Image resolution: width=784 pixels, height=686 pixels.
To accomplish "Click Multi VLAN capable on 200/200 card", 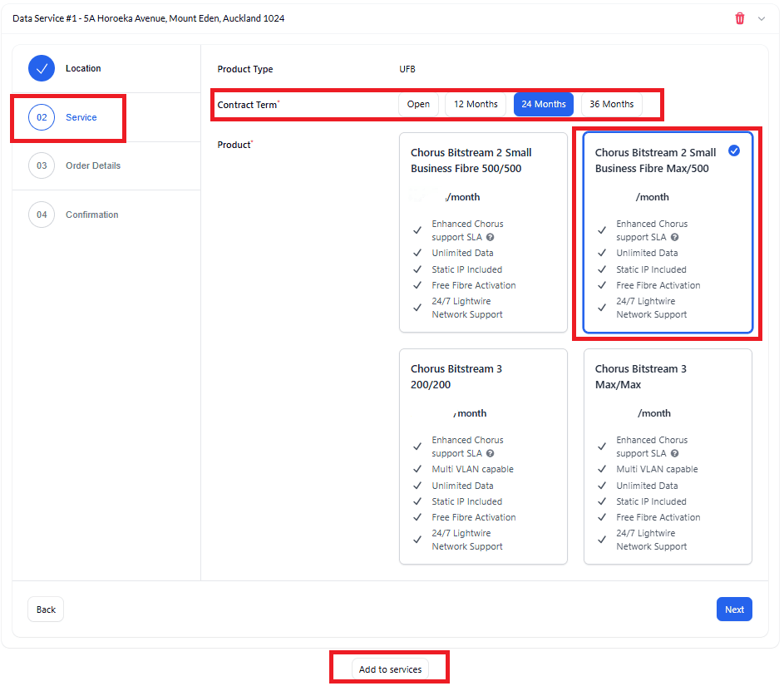I will pyautogui.click(x=472, y=469).
